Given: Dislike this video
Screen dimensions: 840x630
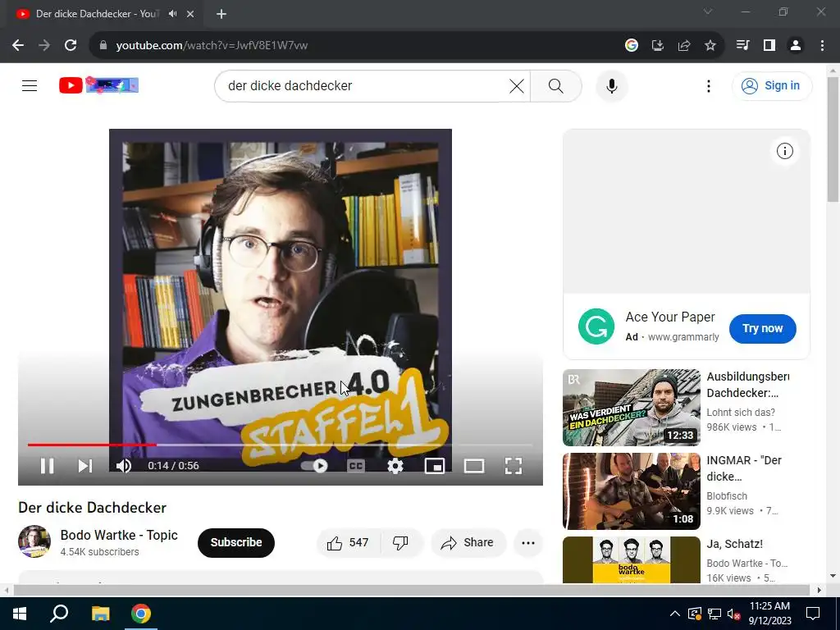Looking at the screenshot, I should pyautogui.click(x=400, y=543).
